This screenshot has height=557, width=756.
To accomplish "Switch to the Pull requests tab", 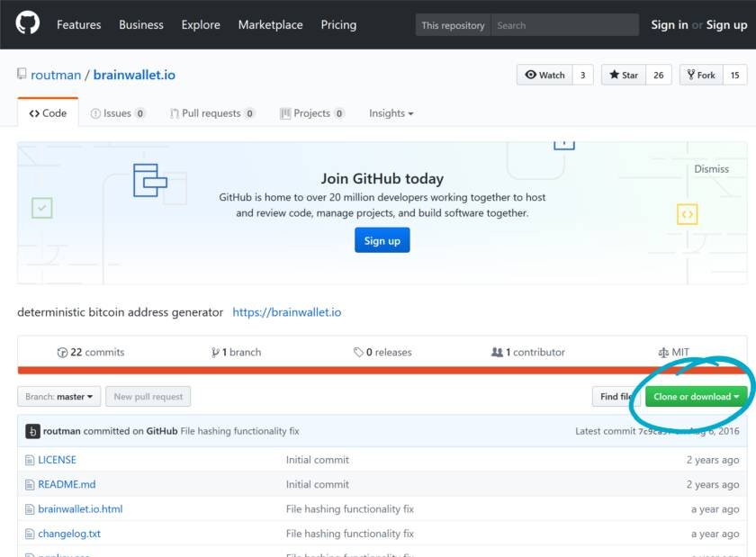I will coord(212,113).
